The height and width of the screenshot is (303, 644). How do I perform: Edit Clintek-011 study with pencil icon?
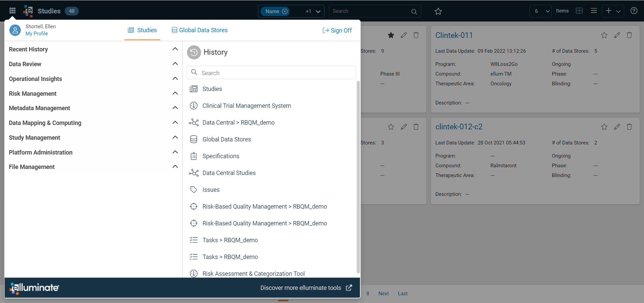click(x=617, y=35)
